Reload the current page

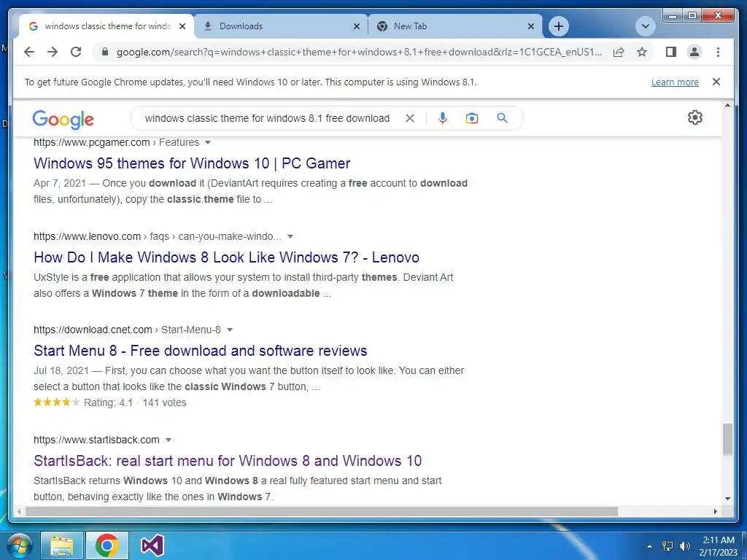76,52
